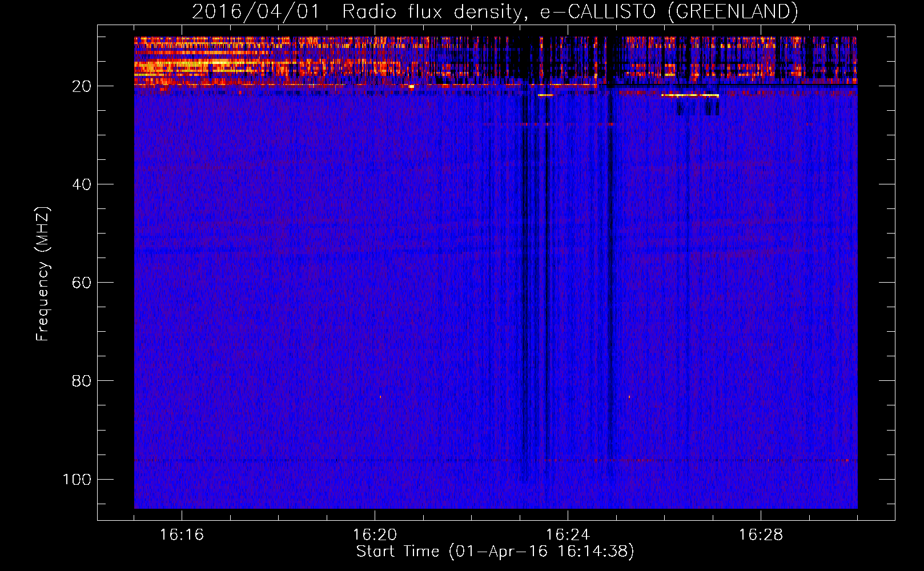The height and width of the screenshot is (571, 924).
Task: Select the 16:24 time tick label
Action: point(568,535)
